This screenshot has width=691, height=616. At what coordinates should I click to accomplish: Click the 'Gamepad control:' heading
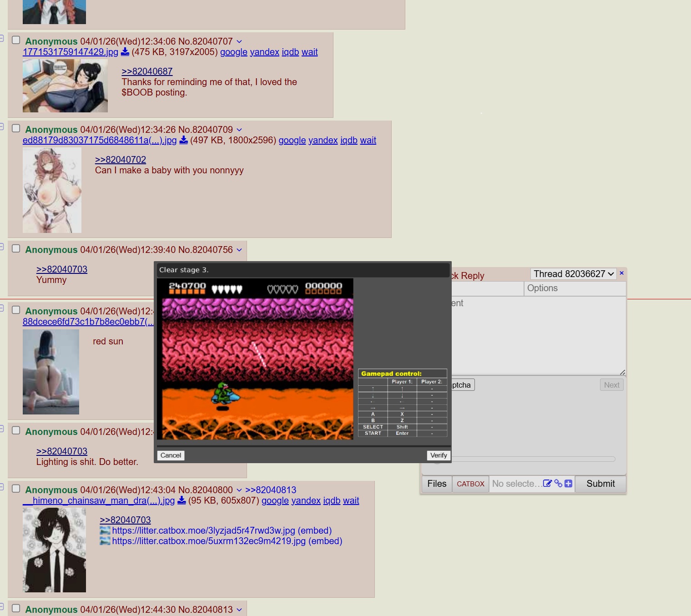click(x=391, y=374)
